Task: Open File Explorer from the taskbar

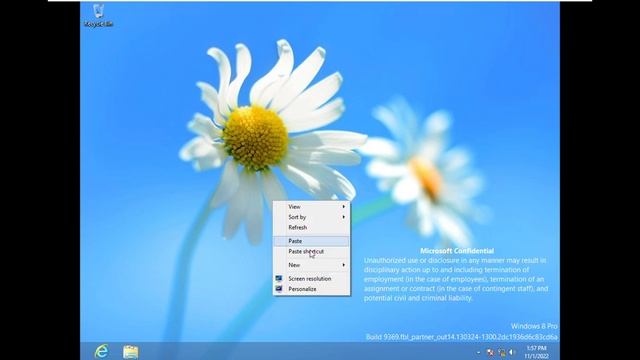Action: point(131,352)
